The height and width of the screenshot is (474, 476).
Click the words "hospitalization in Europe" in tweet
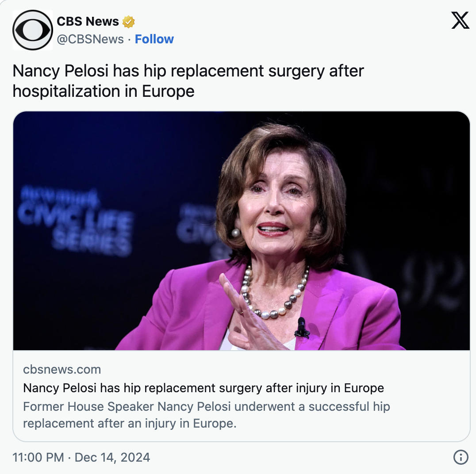[104, 91]
